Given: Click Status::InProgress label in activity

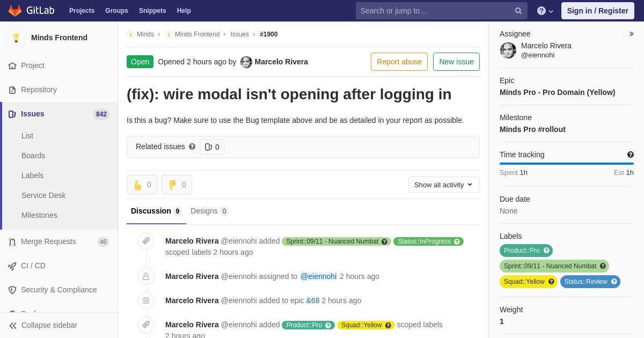Looking at the screenshot, I should pyautogui.click(x=428, y=241).
